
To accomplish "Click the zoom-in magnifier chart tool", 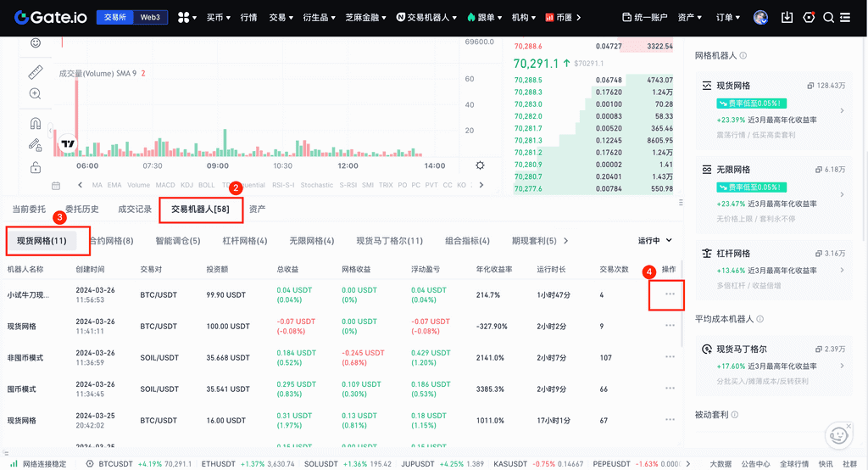I will click(x=35, y=94).
